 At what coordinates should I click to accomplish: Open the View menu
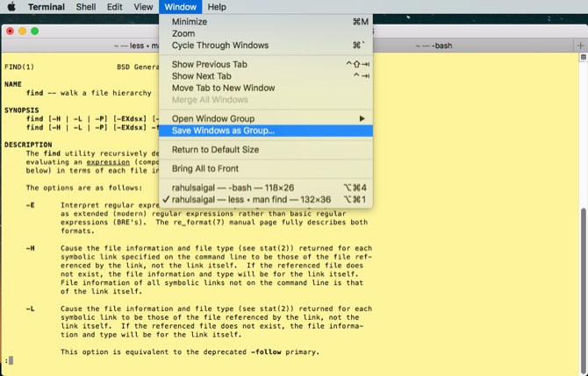click(143, 7)
